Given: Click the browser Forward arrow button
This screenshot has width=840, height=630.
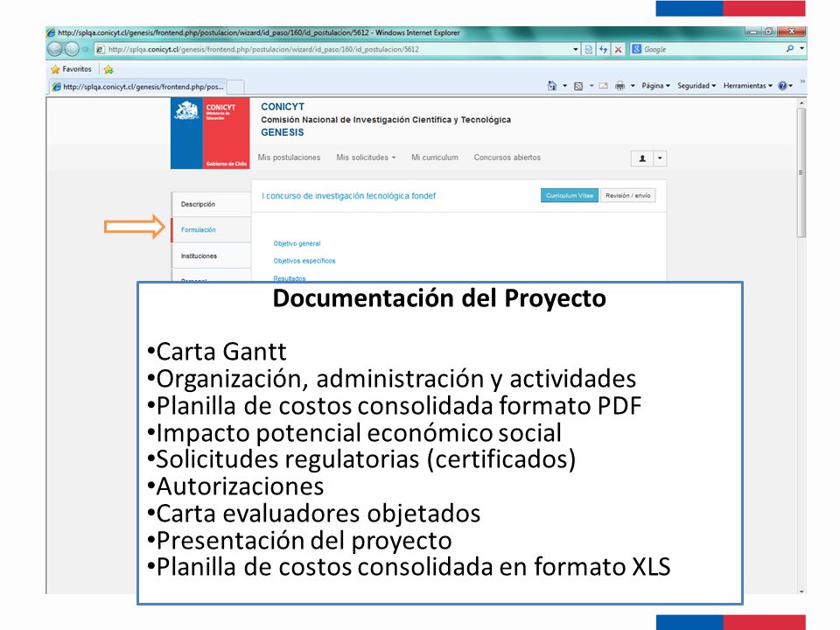Looking at the screenshot, I should [x=72, y=49].
